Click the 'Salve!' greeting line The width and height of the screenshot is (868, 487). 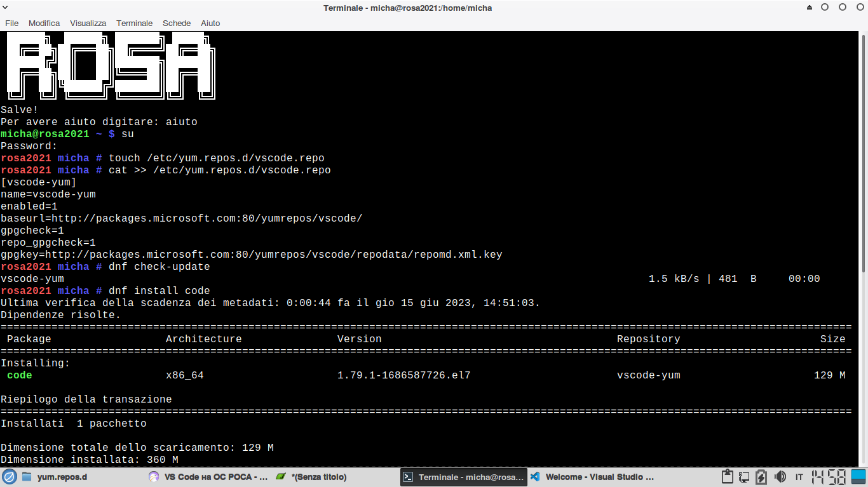(x=20, y=110)
